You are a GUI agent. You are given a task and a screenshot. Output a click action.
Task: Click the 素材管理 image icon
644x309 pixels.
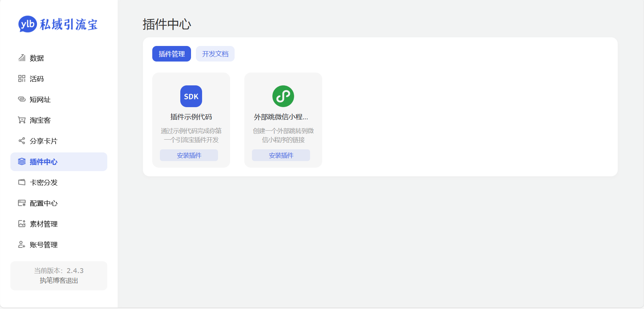(22, 224)
